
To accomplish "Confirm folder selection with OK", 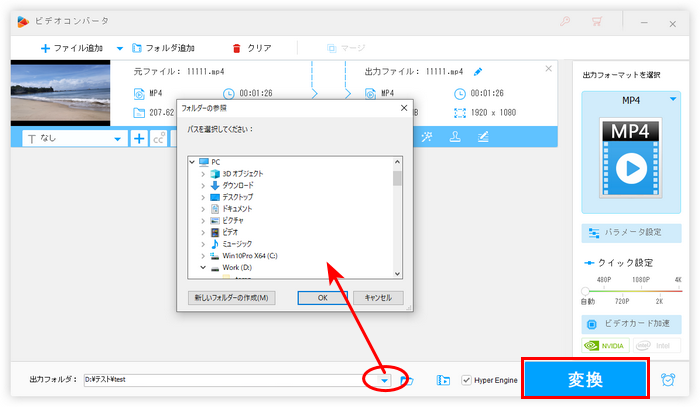I will tap(322, 298).
